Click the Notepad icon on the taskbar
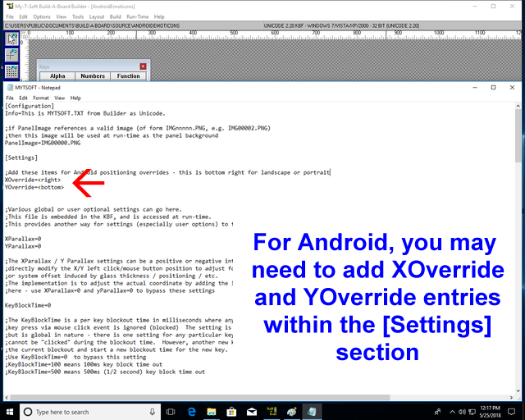This screenshot has width=525, height=420. click(315, 411)
